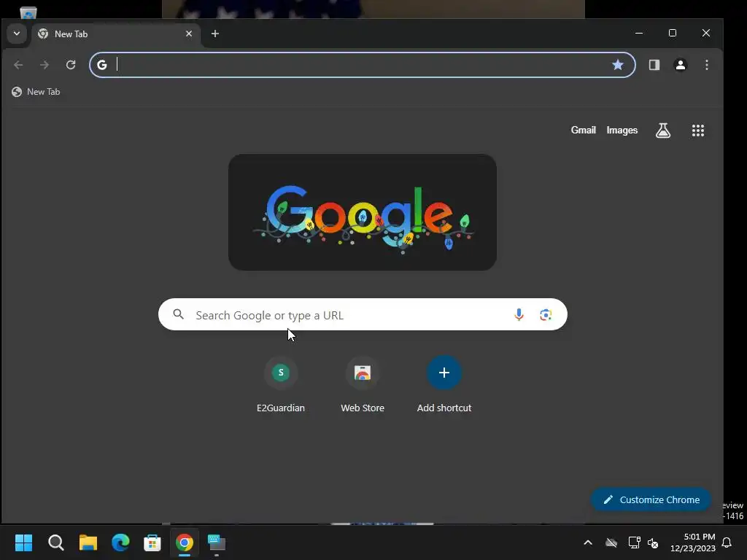The width and height of the screenshot is (747, 560).
Task: Open the Web Store shortcut
Action: click(363, 386)
